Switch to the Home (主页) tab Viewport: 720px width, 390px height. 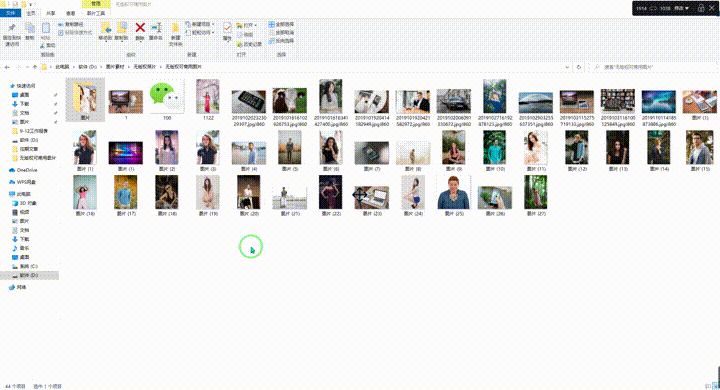(31, 13)
